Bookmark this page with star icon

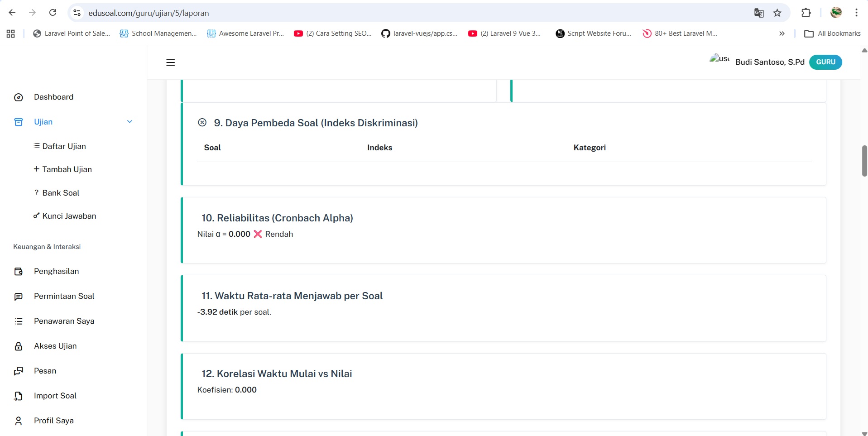pyautogui.click(x=777, y=13)
